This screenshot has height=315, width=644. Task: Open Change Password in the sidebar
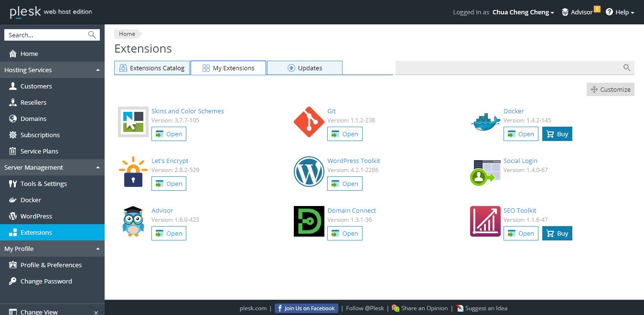click(52, 281)
